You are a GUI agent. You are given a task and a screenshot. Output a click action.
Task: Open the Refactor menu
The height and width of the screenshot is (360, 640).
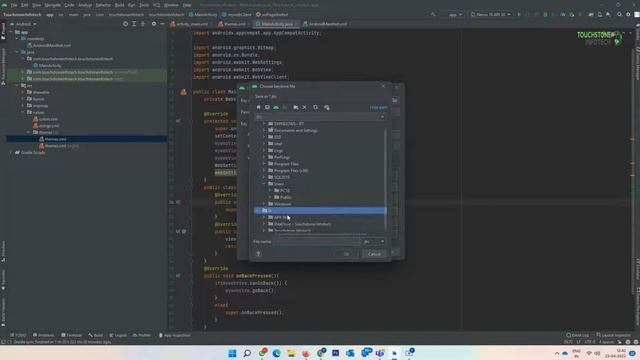tap(103, 5)
